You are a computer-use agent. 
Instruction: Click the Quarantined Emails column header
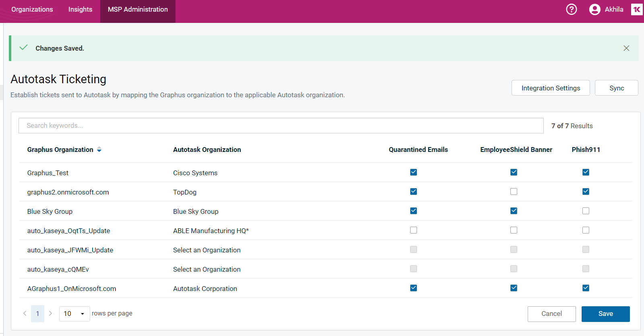418,150
